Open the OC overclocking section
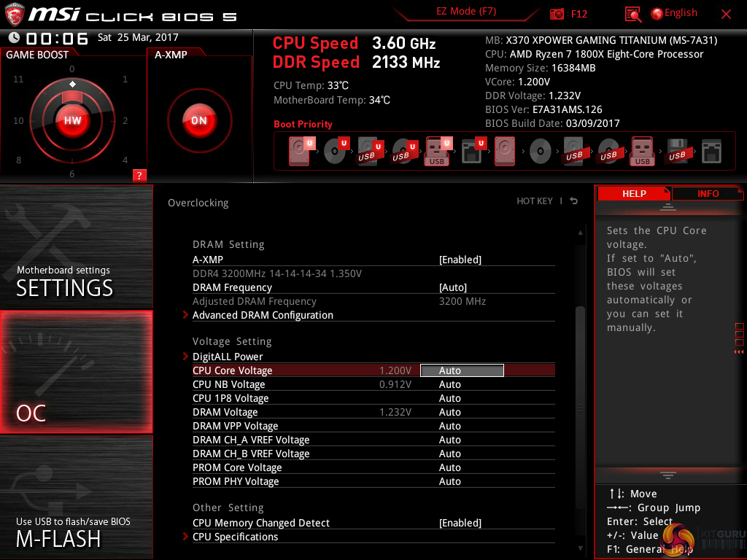 click(76, 372)
